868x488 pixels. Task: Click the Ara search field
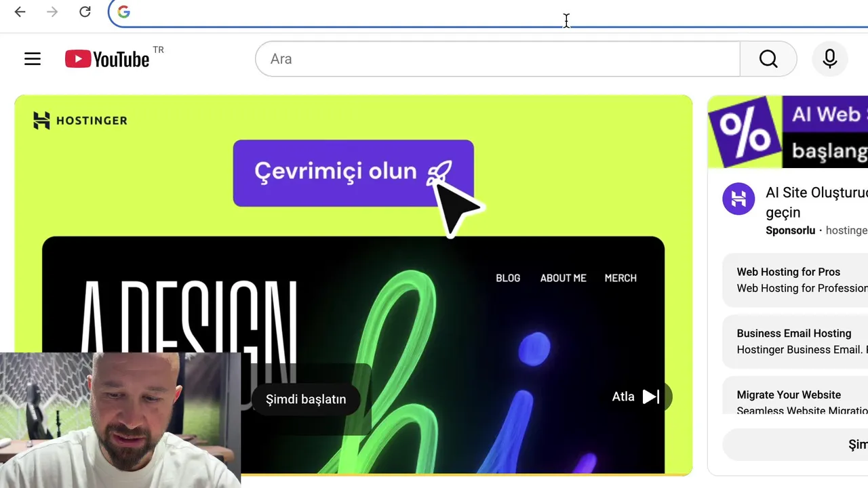coord(498,59)
